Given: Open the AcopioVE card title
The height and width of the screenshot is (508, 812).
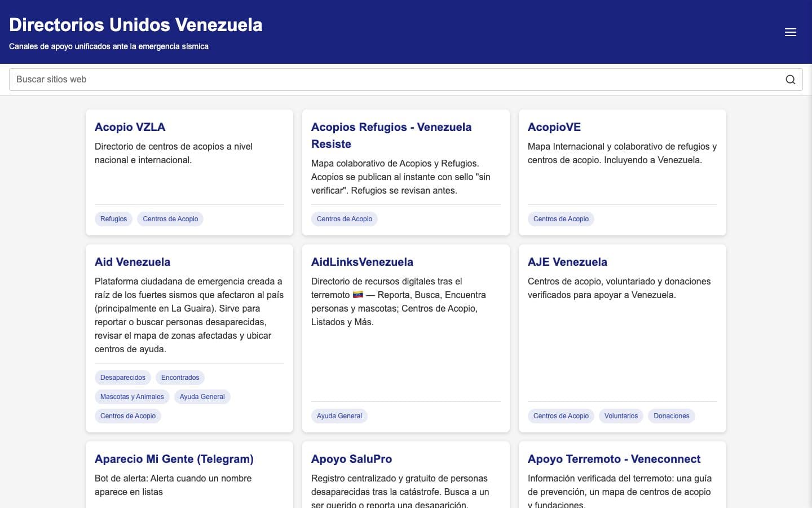Looking at the screenshot, I should pos(554,127).
